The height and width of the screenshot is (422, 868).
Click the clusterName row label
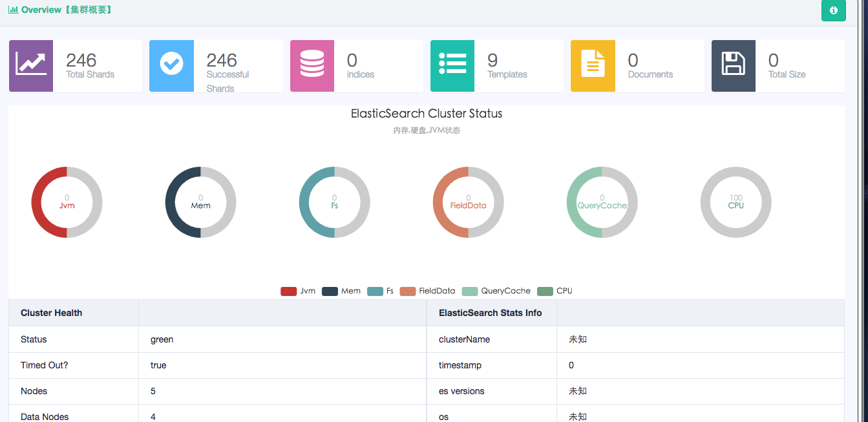pyautogui.click(x=464, y=339)
